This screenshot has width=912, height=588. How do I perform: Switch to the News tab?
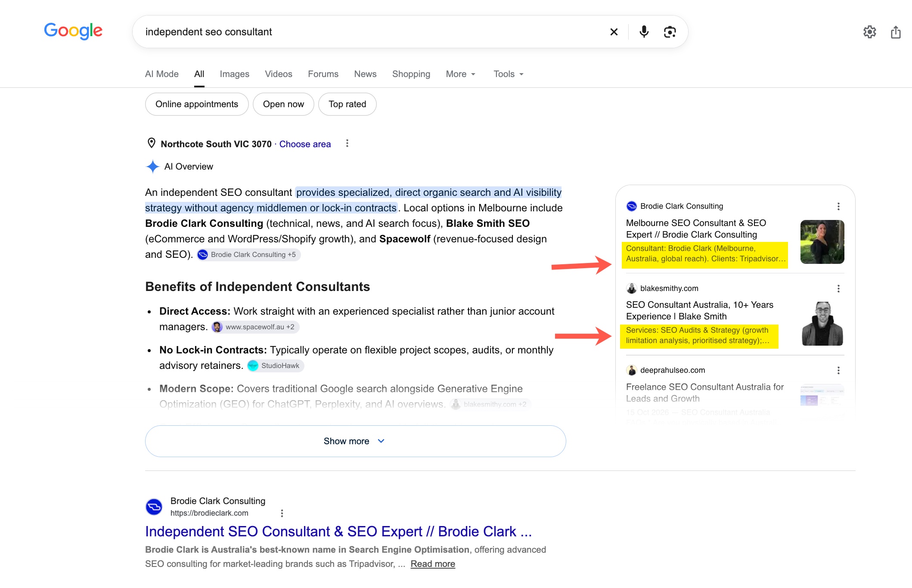click(366, 74)
